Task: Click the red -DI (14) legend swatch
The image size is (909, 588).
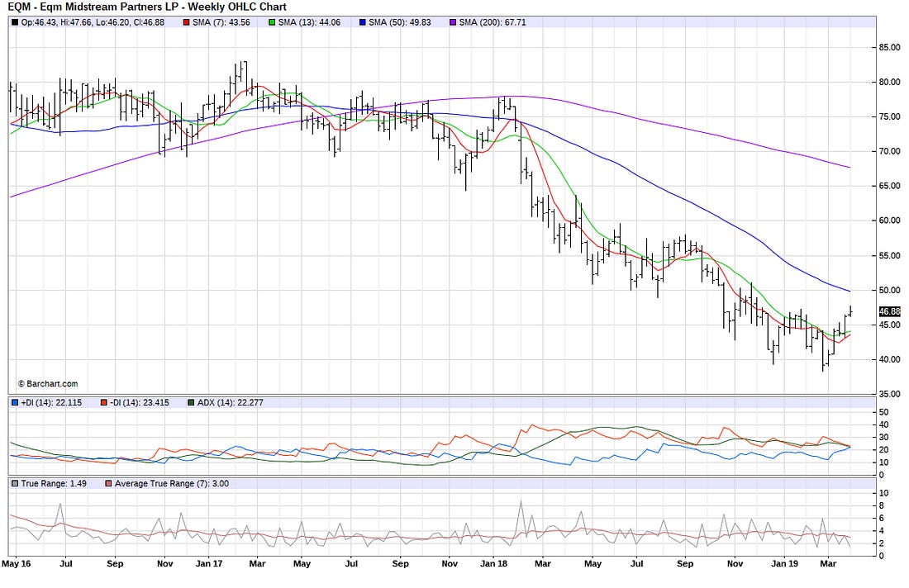Action: [x=104, y=403]
